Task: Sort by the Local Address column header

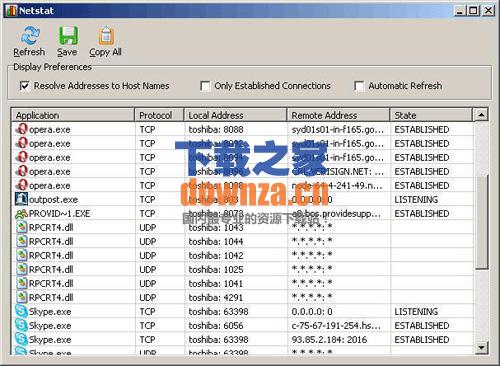Action: (x=235, y=115)
